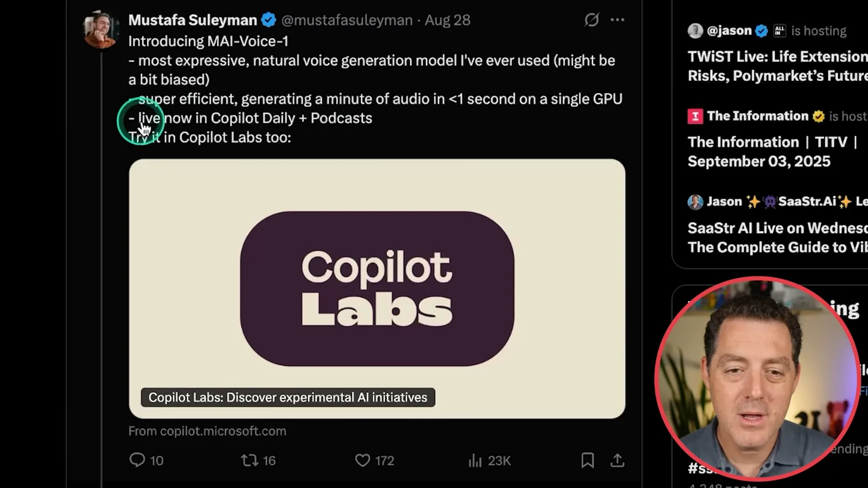Open the Grok explain icon
This screenshot has width=868, height=488.
pyautogui.click(x=591, y=20)
